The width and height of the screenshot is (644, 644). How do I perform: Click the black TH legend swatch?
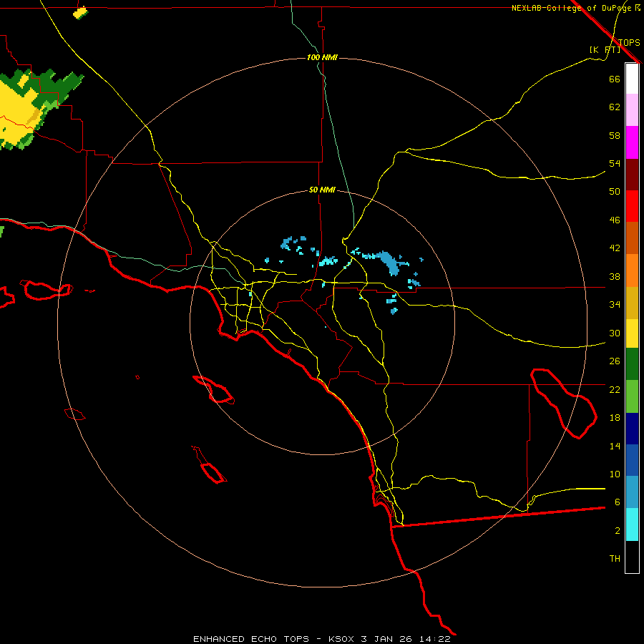coord(632,557)
